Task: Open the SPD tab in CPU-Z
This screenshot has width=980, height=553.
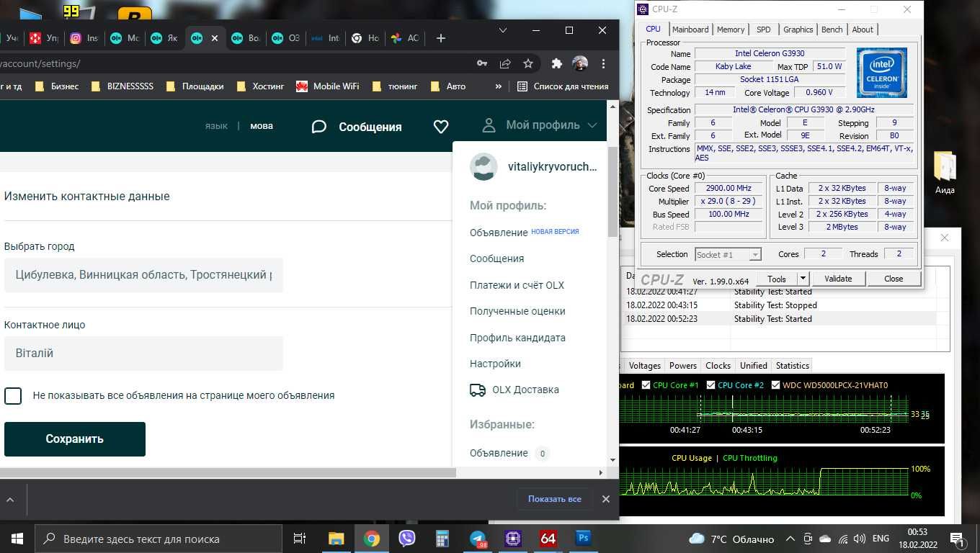Action: [763, 30]
